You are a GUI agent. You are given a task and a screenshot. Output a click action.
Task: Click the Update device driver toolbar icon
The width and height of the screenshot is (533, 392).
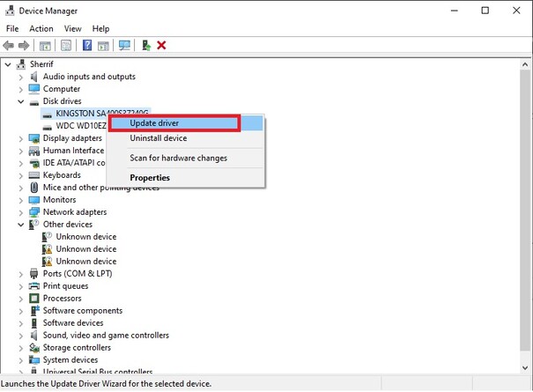coord(146,45)
